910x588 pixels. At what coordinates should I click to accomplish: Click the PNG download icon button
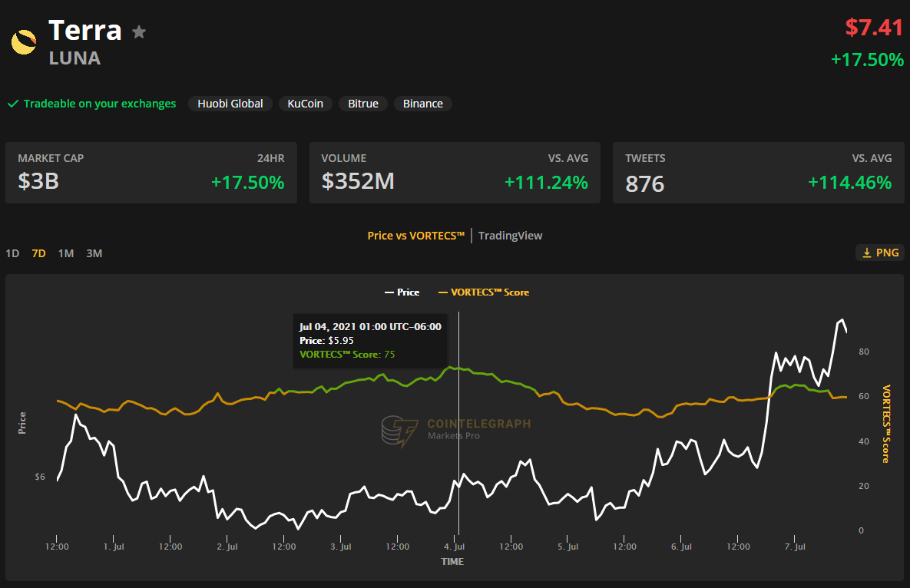pos(880,253)
